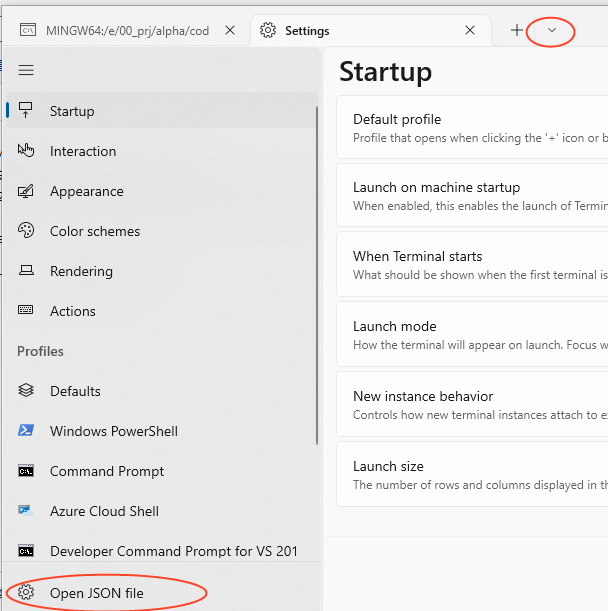Open the new tab dropdown chevron
Image resolution: width=608 pixels, height=611 pixels.
point(552,31)
